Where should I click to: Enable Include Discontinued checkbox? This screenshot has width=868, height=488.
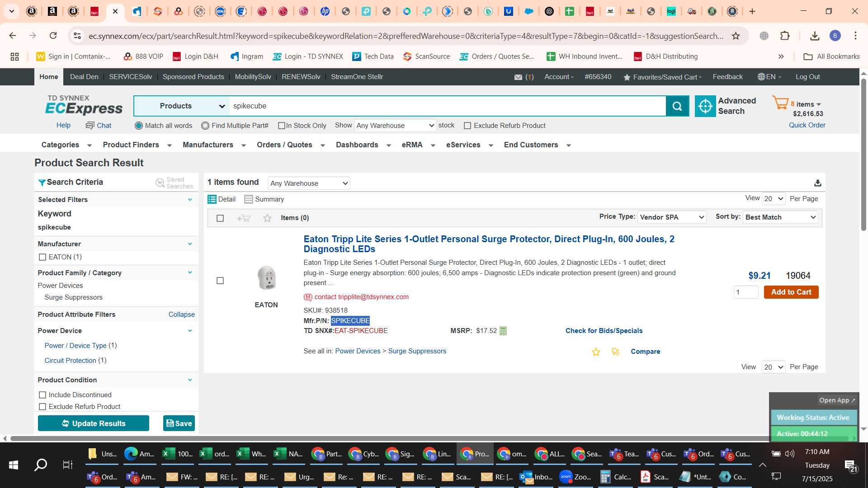(42, 395)
